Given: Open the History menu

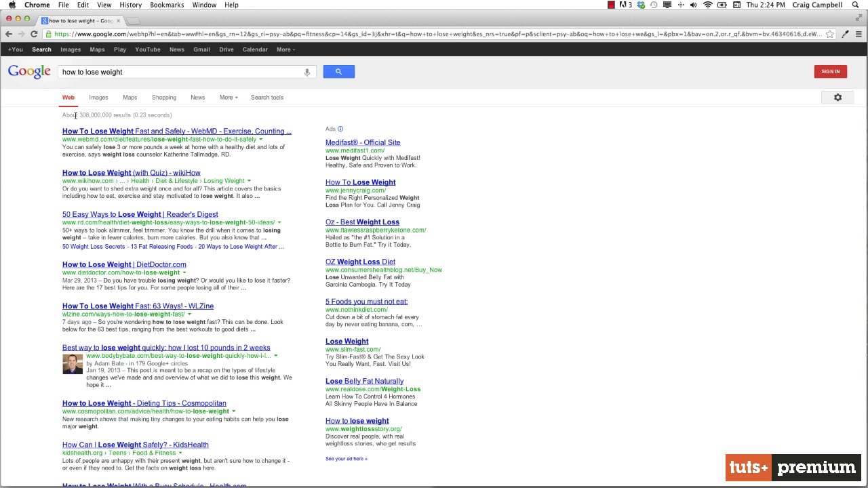Looking at the screenshot, I should pos(130,5).
